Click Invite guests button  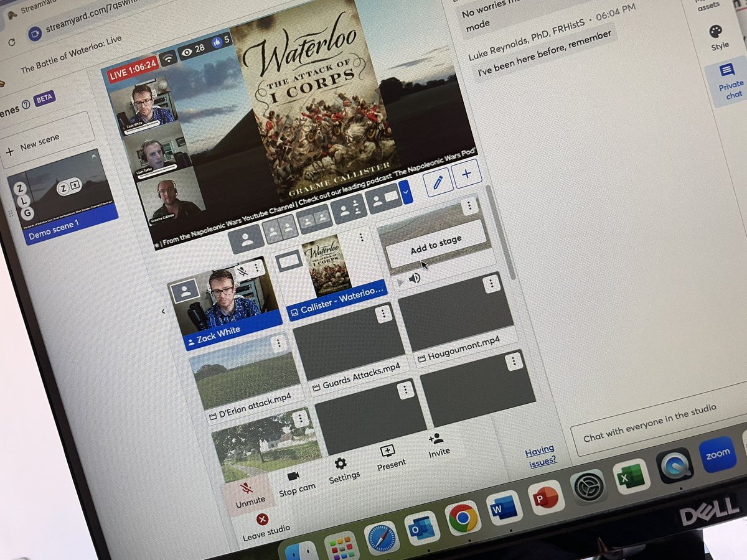click(438, 446)
